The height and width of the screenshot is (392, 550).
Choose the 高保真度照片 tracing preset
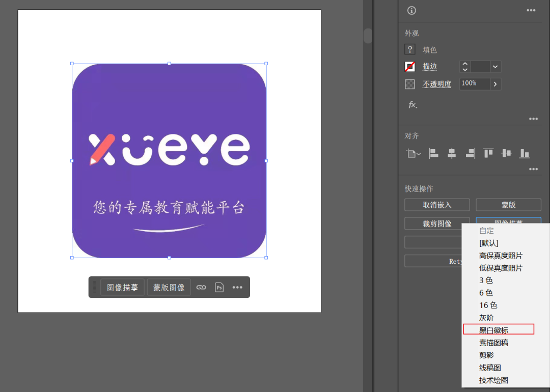(x=500, y=256)
